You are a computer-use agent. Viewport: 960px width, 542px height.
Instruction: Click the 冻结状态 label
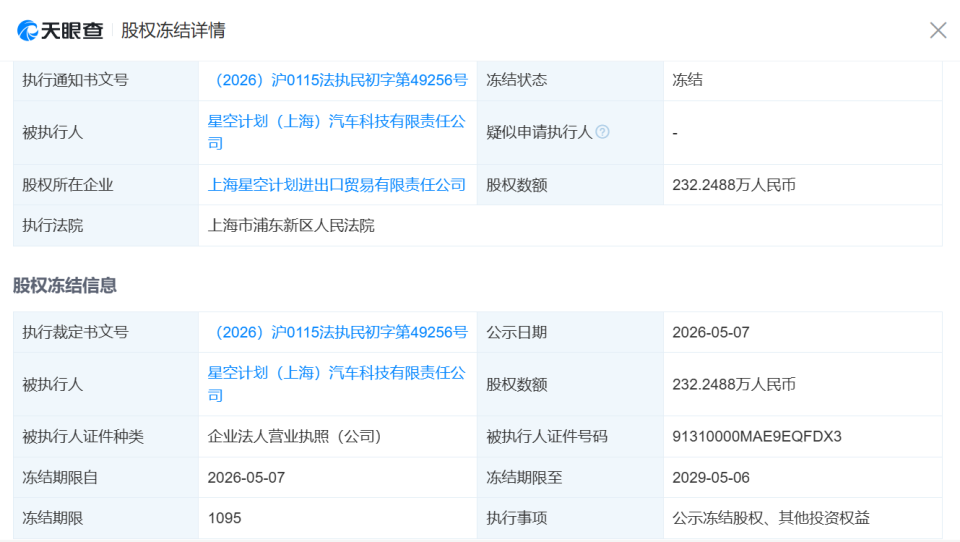[517, 80]
